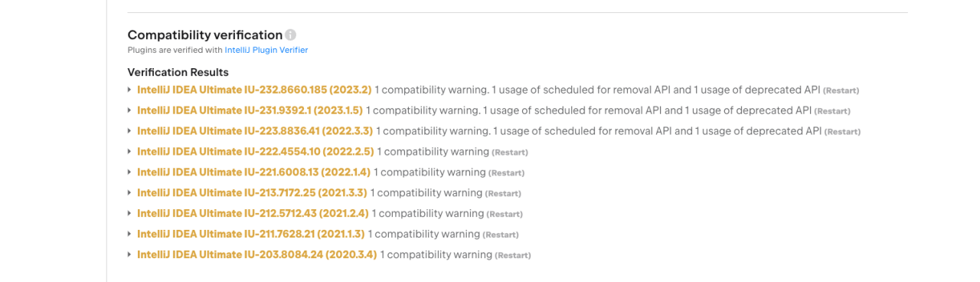980x282 pixels.
Task: Expand the IU-203.8084.24 (2020.3.4) result
Action: [129, 255]
